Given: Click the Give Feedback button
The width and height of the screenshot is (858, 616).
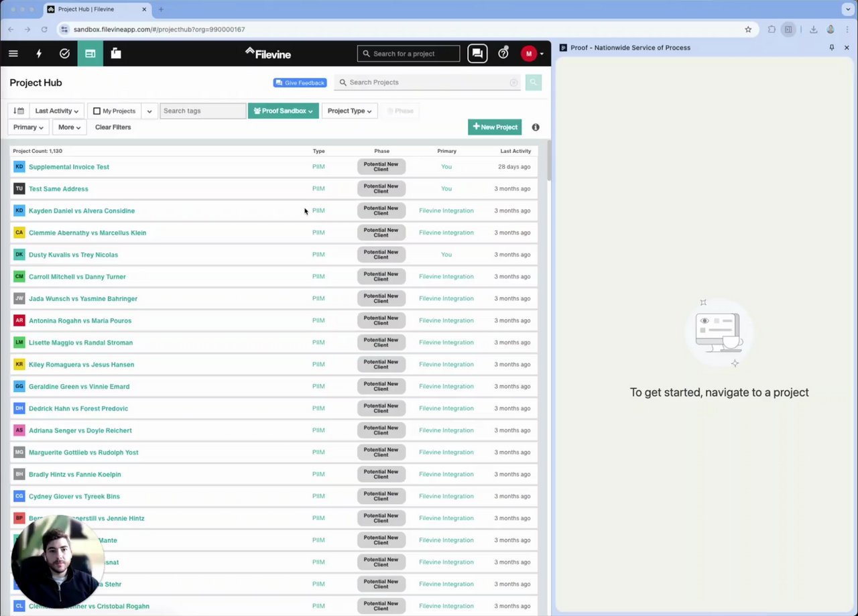Looking at the screenshot, I should (300, 82).
